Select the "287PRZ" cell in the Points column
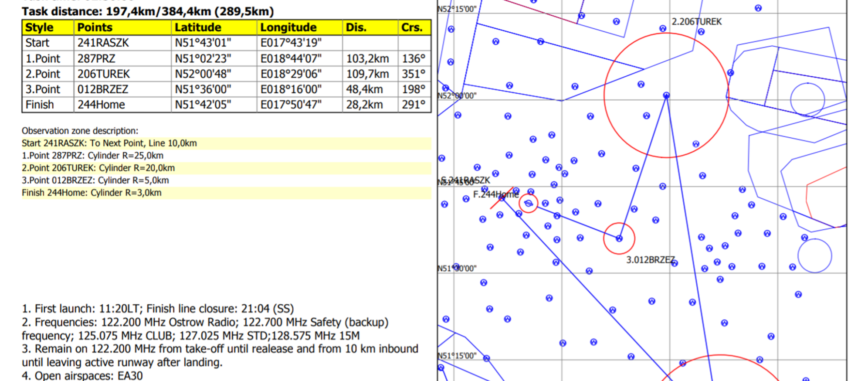Image resolution: width=868 pixels, height=381 pixels. pos(96,58)
